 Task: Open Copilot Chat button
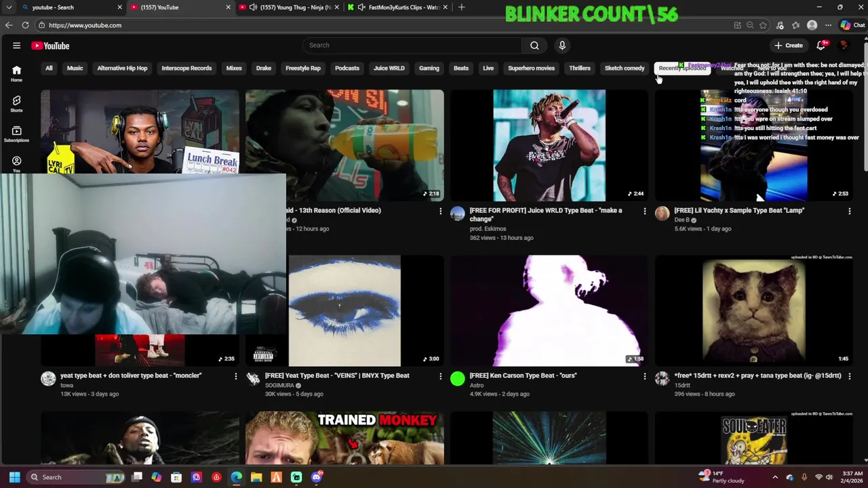pyautogui.click(x=852, y=25)
